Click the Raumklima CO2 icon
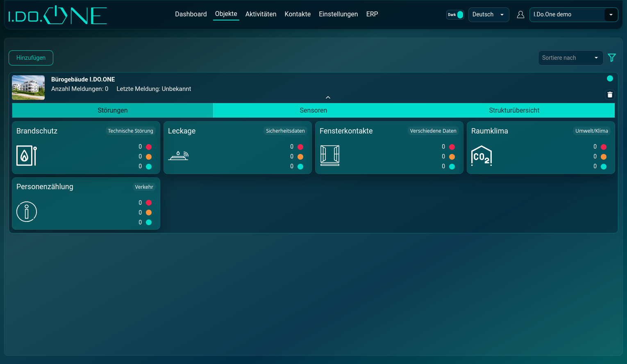 pyautogui.click(x=482, y=156)
